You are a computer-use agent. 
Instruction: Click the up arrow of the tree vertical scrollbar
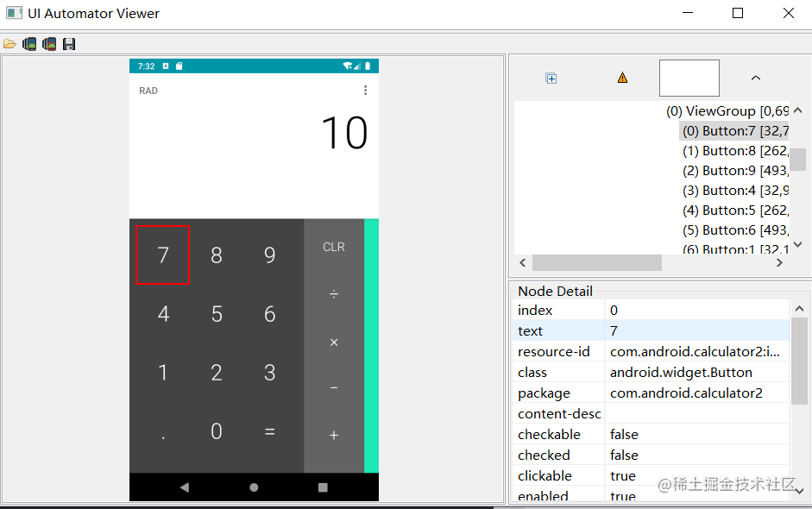tap(798, 110)
